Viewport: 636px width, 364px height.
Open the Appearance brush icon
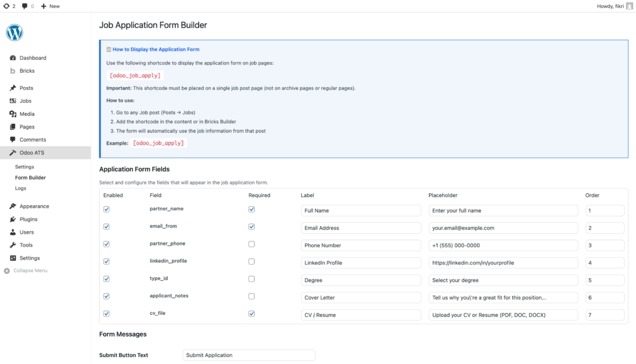[x=13, y=206]
